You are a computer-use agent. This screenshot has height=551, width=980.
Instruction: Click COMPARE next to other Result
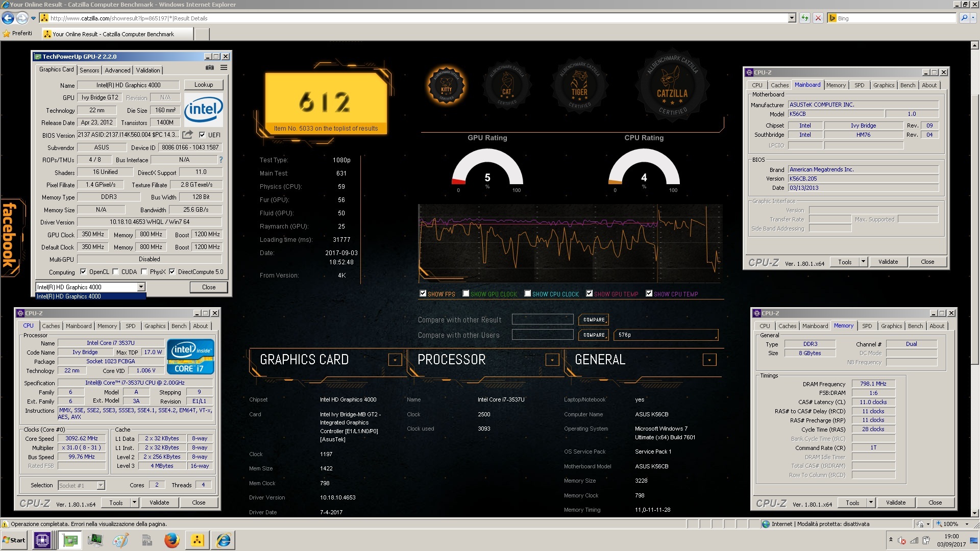click(594, 320)
